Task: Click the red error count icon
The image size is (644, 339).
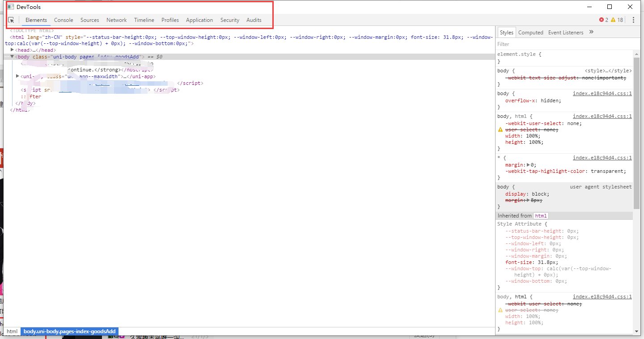Action: tap(601, 20)
